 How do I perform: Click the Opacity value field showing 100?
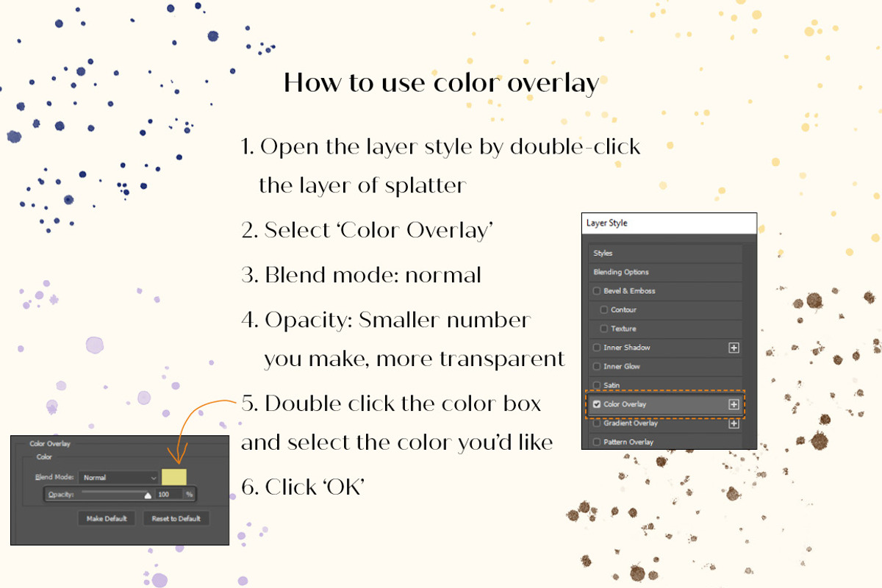(168, 495)
